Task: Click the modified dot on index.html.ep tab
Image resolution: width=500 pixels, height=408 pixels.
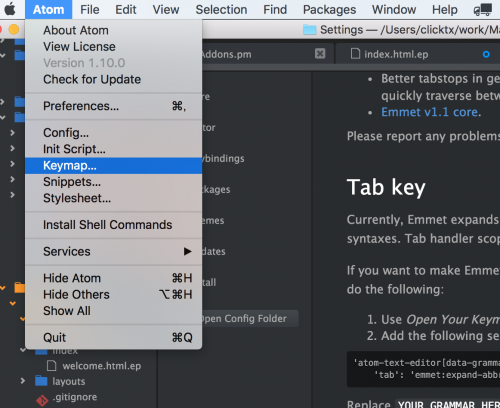Action: 486,54
